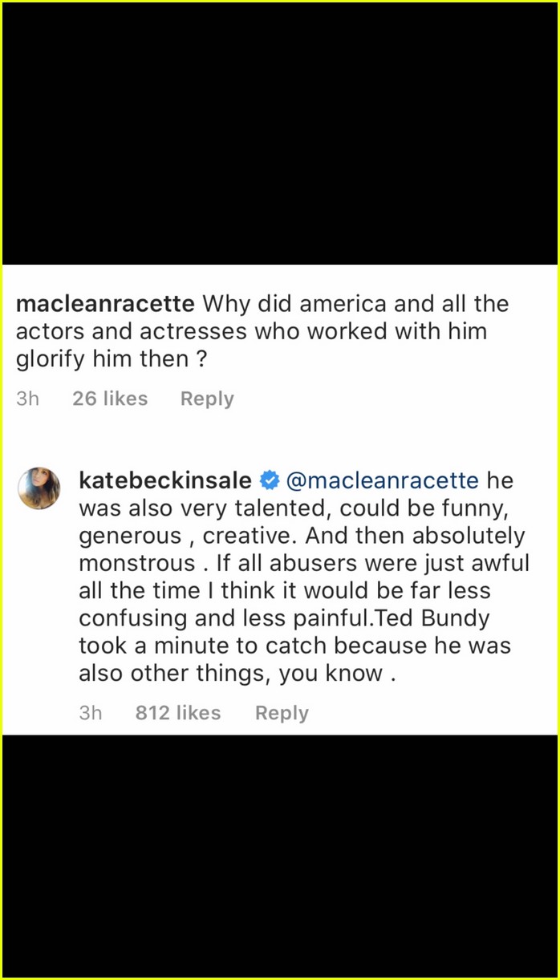Tap the 3h timestamp under katebeckinsale's reply
This screenshot has width=560, height=980.
point(91,713)
